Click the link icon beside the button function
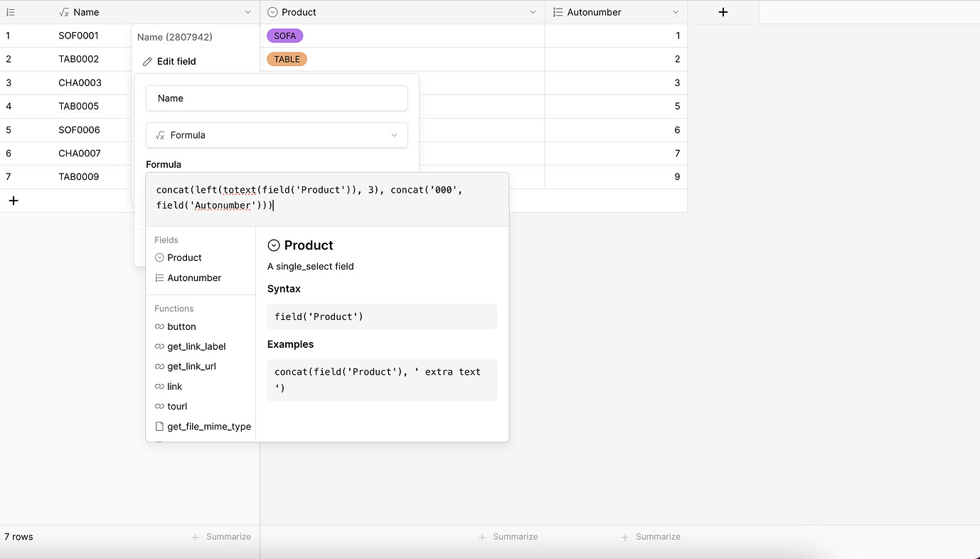This screenshot has height=559, width=980. click(x=158, y=326)
